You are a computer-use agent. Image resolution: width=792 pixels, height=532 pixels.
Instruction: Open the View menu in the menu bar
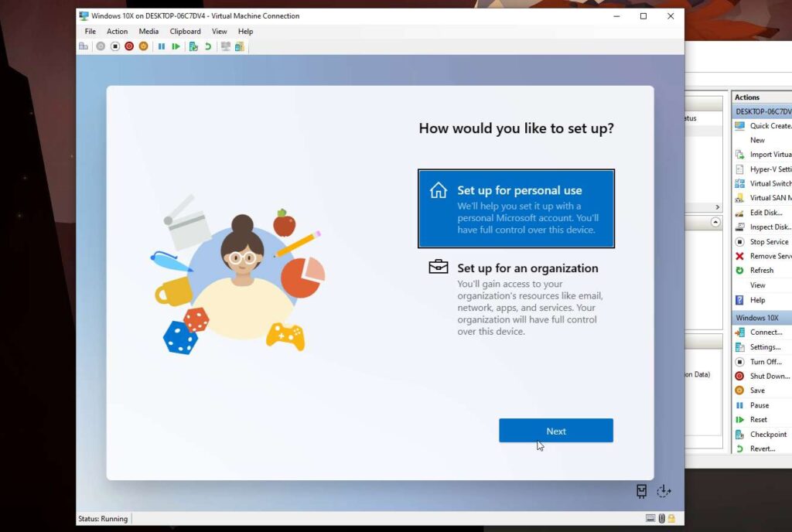(219, 31)
